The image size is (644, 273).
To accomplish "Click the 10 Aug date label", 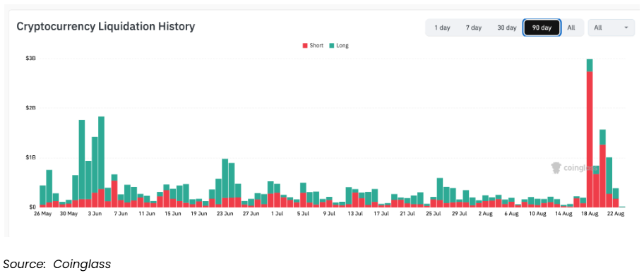I will (x=537, y=214).
